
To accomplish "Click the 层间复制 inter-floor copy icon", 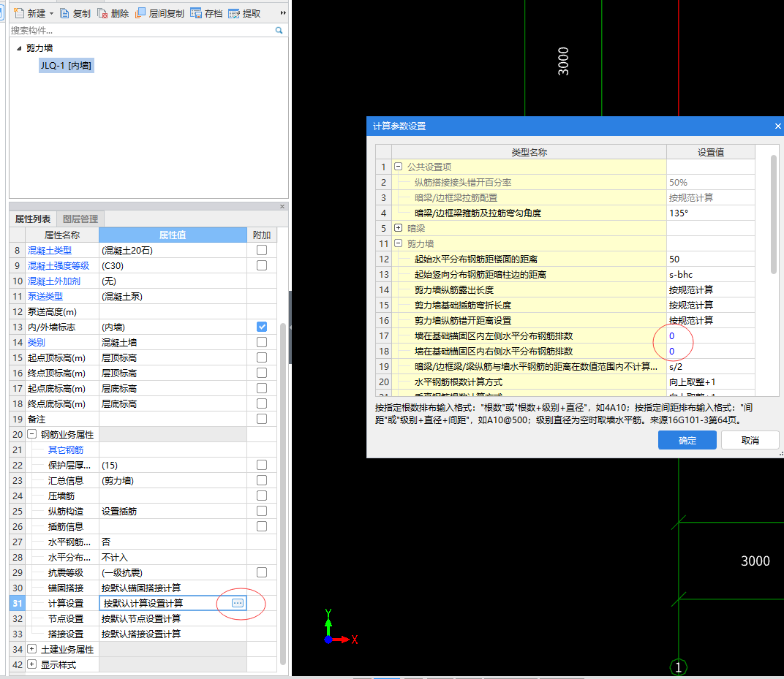I will [140, 13].
